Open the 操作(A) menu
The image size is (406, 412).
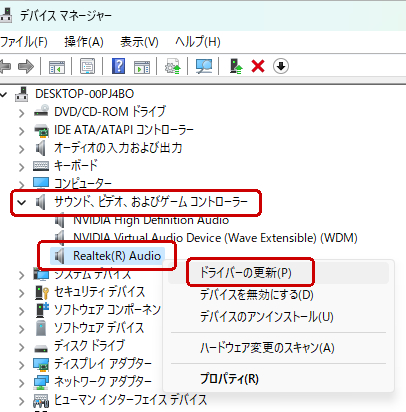click(x=84, y=42)
